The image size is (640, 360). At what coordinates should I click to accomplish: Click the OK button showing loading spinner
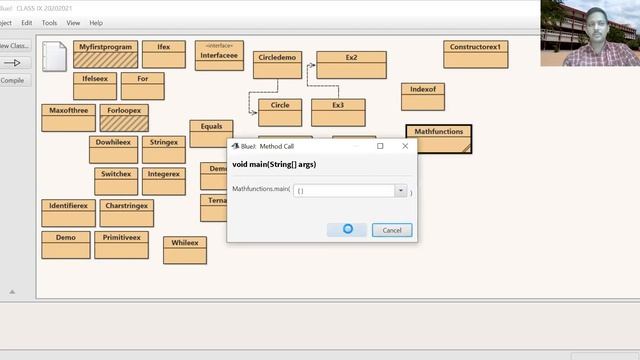tap(347, 230)
